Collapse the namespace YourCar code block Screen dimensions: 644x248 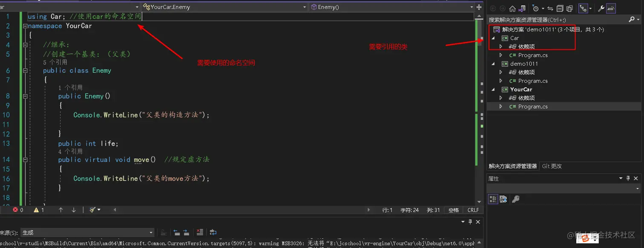click(x=25, y=26)
